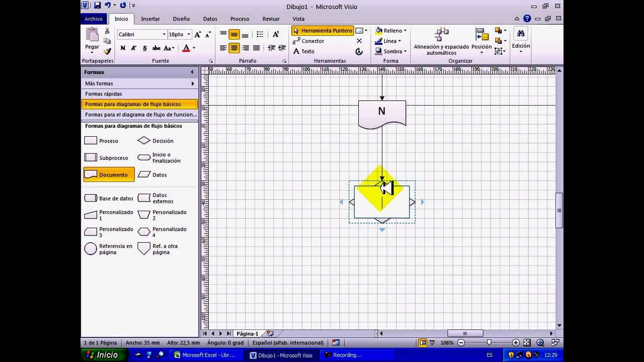Screen dimensions: 644x362
Task: Click the increase indent icon
Action: pyautogui.click(x=281, y=48)
